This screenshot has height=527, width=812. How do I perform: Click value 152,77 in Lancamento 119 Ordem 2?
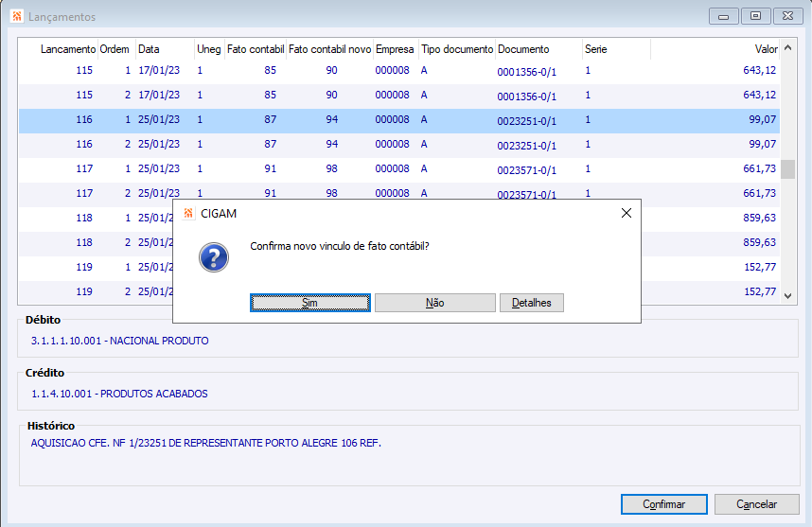point(760,291)
